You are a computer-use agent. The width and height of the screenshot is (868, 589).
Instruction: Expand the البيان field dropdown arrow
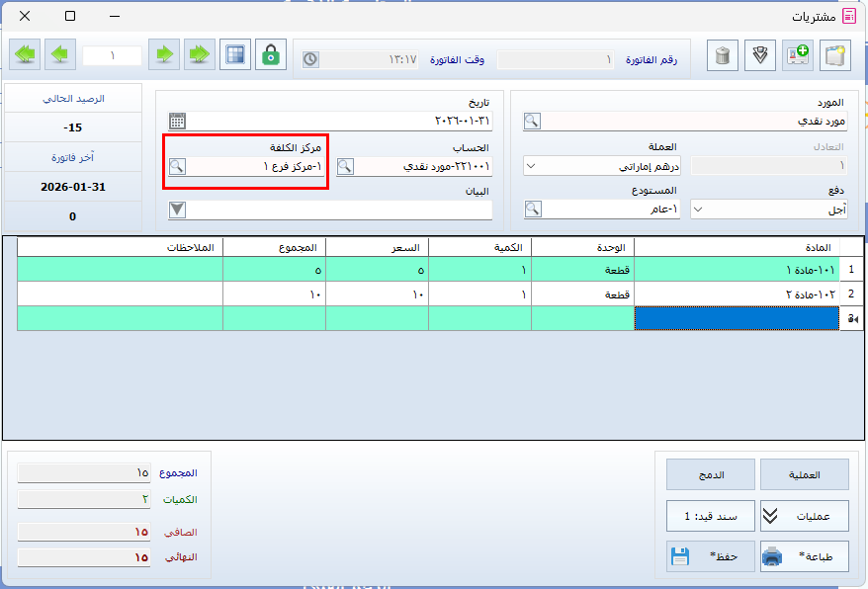point(177,209)
